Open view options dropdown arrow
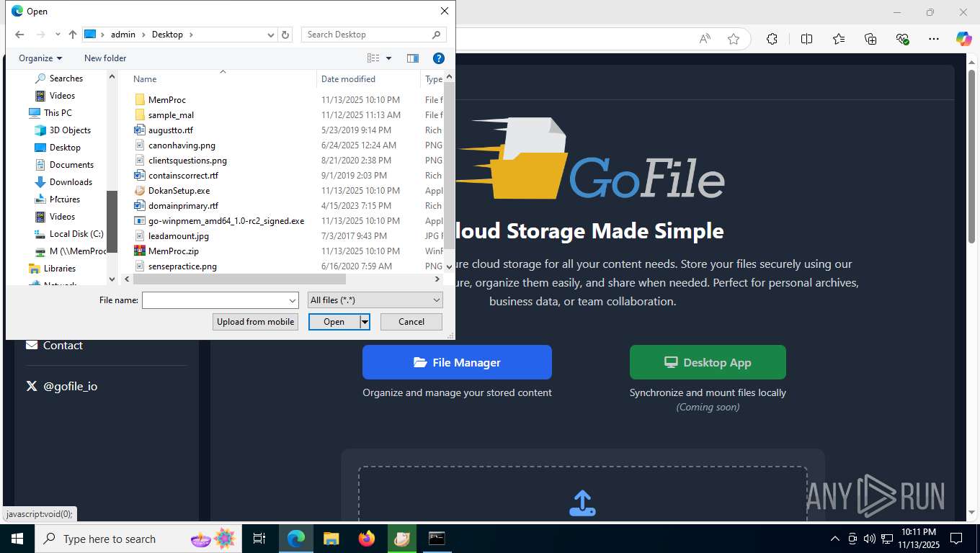This screenshot has height=553, width=980. pos(389,58)
